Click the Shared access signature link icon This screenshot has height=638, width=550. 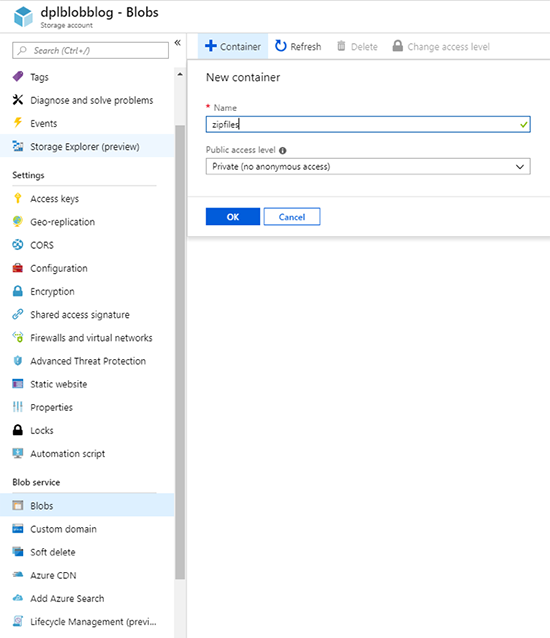(x=18, y=314)
